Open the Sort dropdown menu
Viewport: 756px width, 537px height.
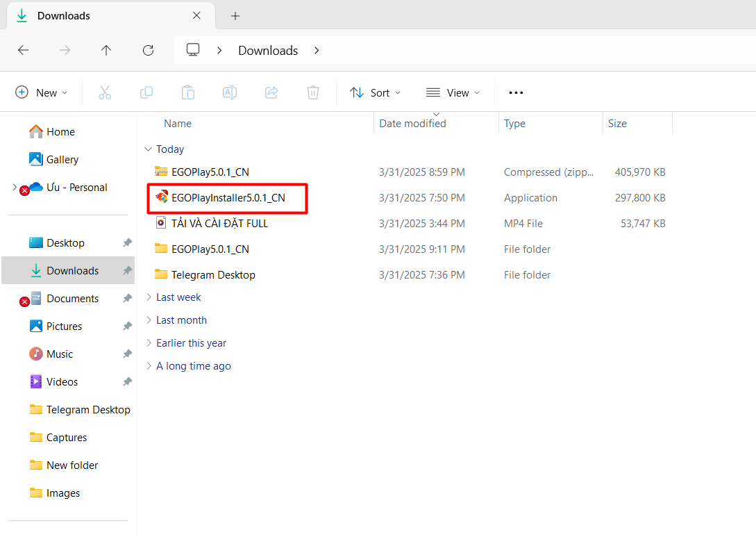pyautogui.click(x=375, y=92)
